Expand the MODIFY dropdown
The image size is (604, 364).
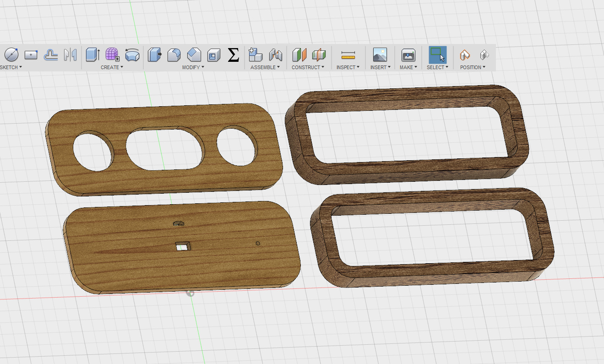pos(193,67)
